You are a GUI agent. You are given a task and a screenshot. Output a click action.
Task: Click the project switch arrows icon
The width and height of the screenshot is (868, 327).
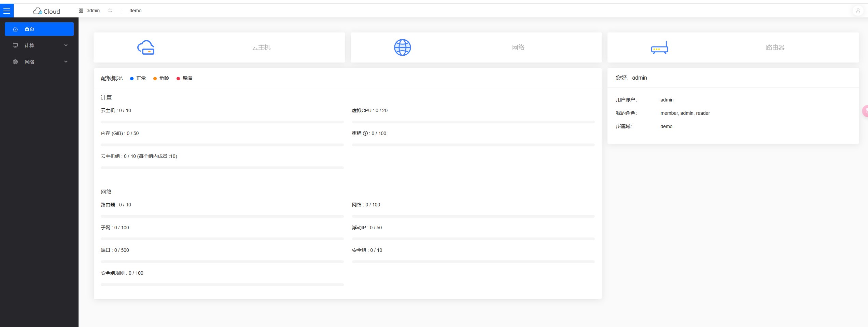[x=110, y=11]
